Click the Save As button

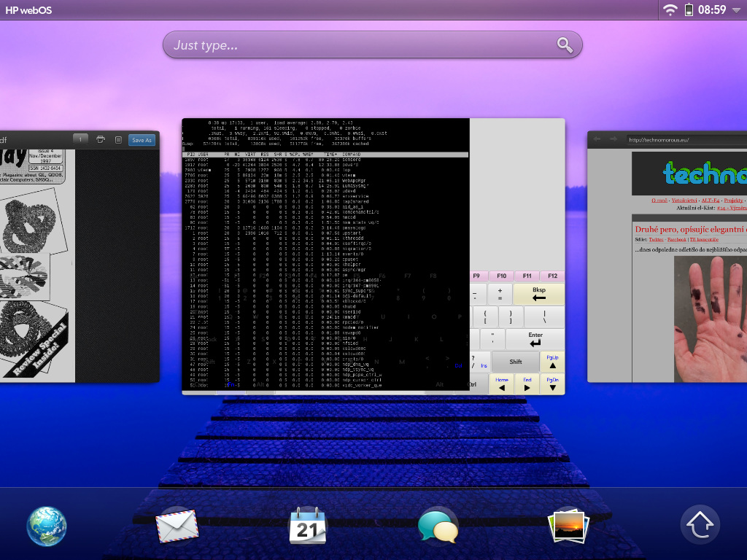[142, 140]
